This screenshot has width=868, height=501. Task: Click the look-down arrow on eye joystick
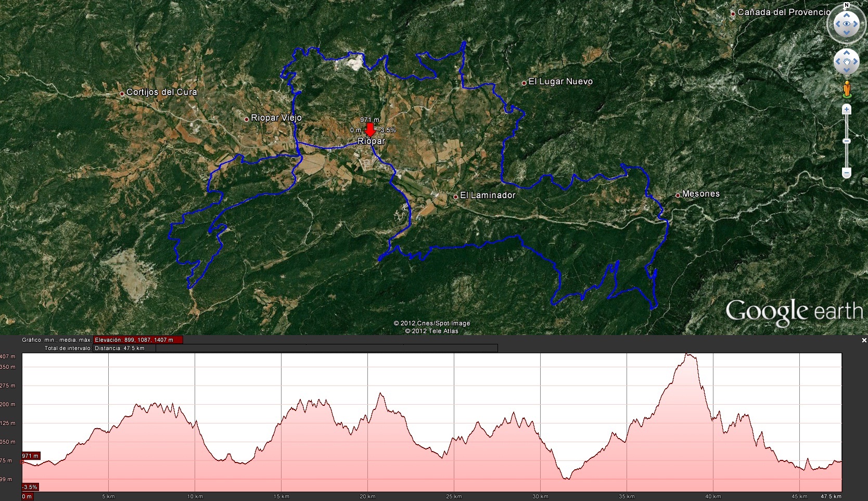coord(847,33)
